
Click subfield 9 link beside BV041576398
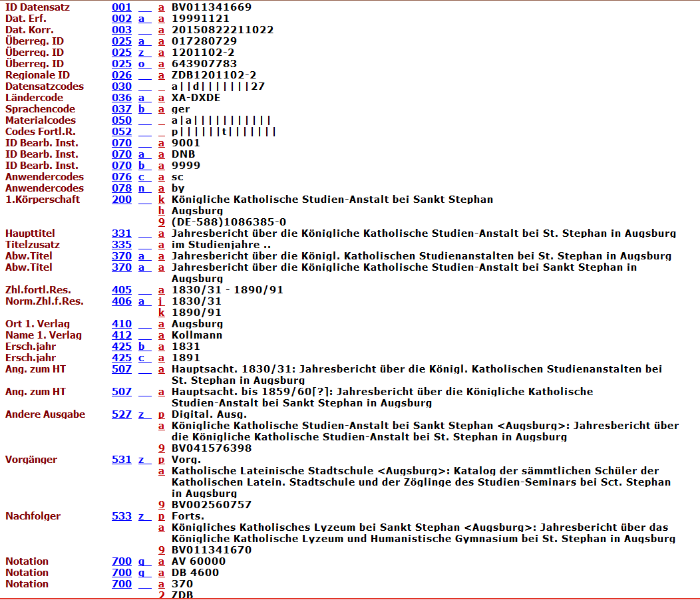pos(161,448)
